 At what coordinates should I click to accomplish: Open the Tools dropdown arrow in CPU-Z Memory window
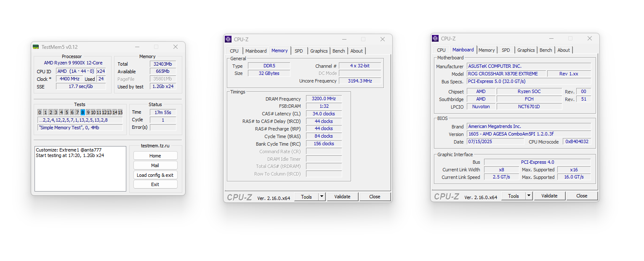[322, 197]
